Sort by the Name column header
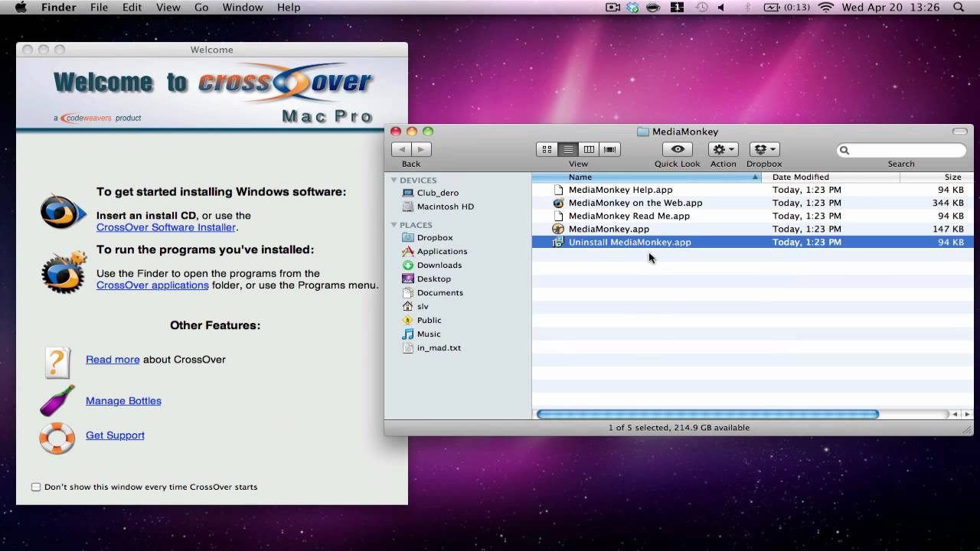980x551 pixels. pyautogui.click(x=646, y=177)
